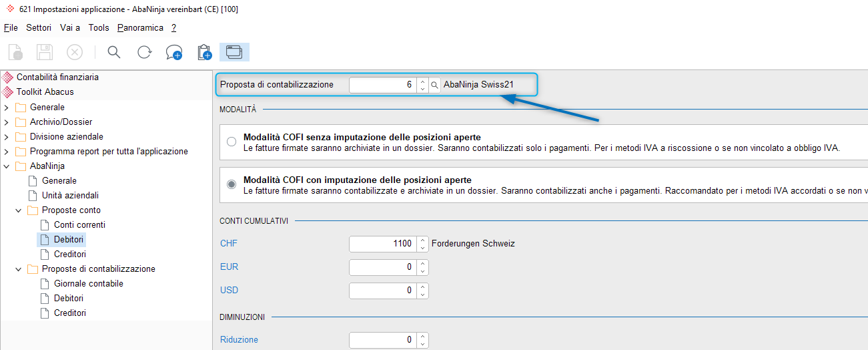This screenshot has height=350, width=868.
Task: Open the comment bubble toolbar icon
Action: point(174,52)
